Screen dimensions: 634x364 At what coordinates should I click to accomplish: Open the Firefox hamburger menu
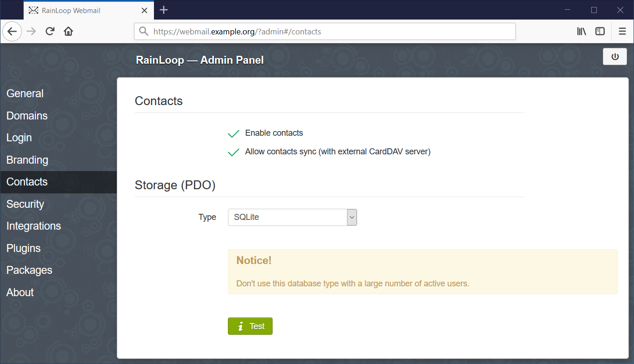point(622,32)
